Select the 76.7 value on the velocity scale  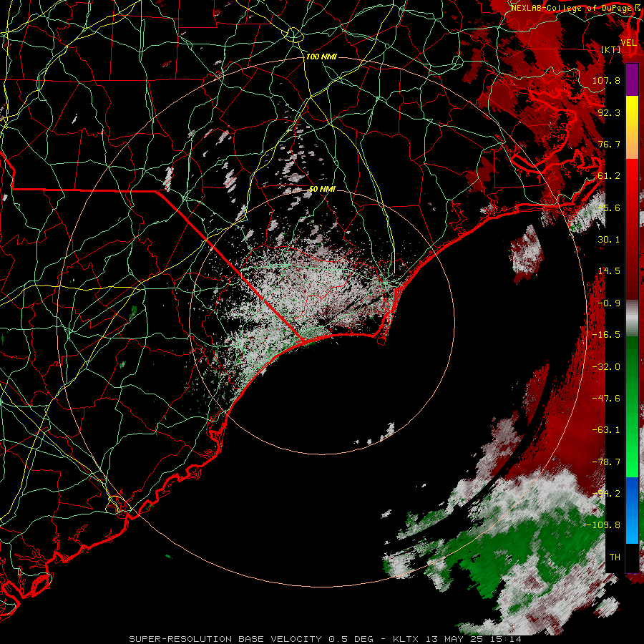click(x=609, y=144)
